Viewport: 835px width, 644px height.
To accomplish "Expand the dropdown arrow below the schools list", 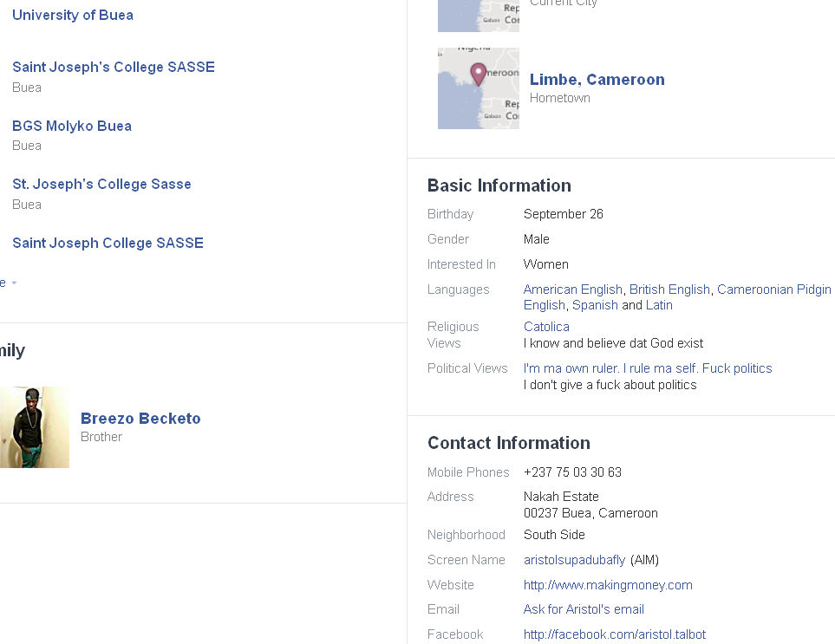I will click(13, 283).
